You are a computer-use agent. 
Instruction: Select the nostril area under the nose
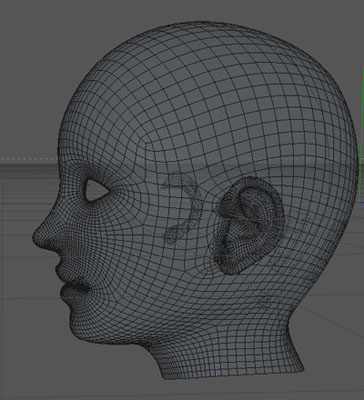click(53, 248)
